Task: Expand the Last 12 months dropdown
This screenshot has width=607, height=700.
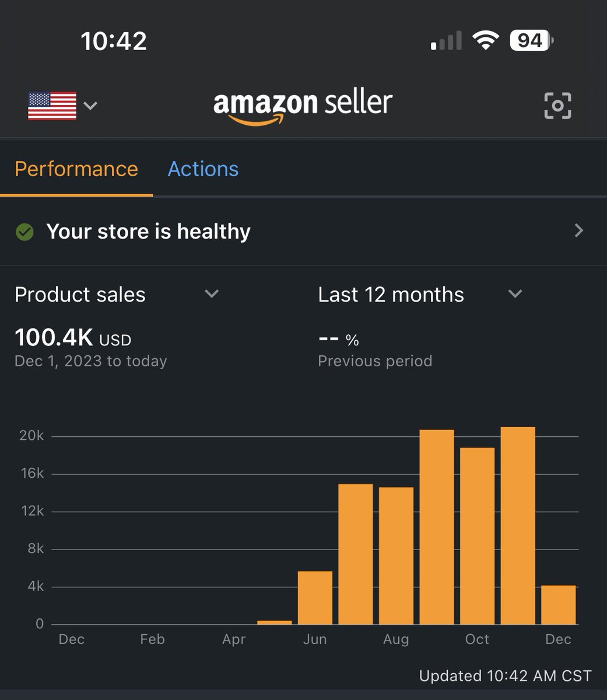Action: click(x=515, y=294)
